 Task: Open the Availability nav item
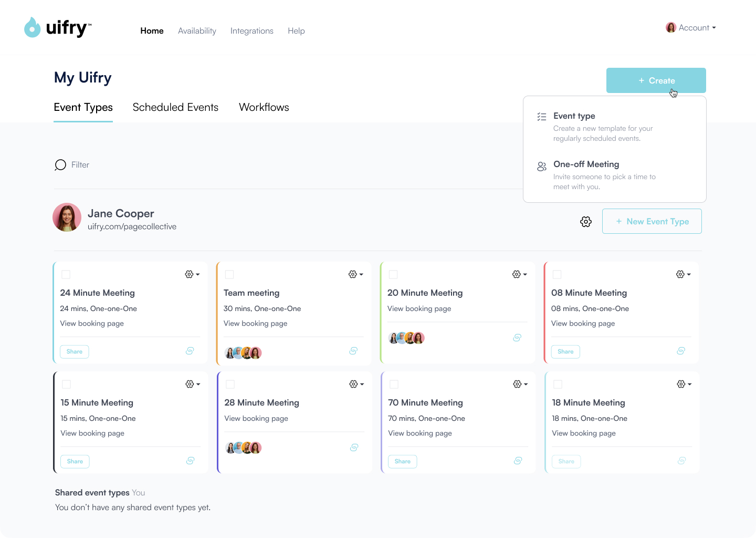197,31
